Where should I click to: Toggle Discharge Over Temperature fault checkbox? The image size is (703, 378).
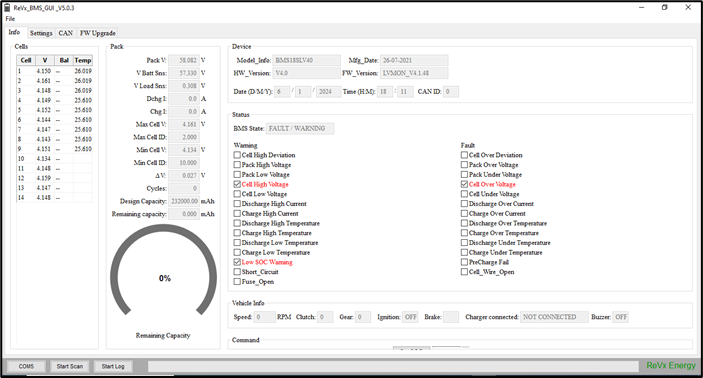tap(464, 223)
